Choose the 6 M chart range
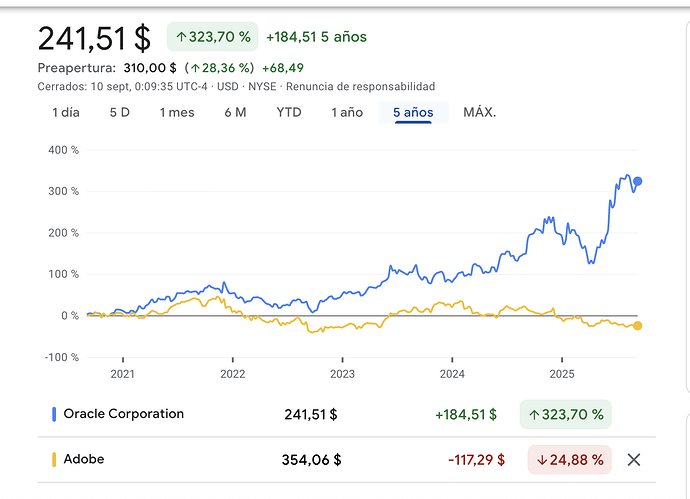The width and height of the screenshot is (690, 499). coord(235,112)
